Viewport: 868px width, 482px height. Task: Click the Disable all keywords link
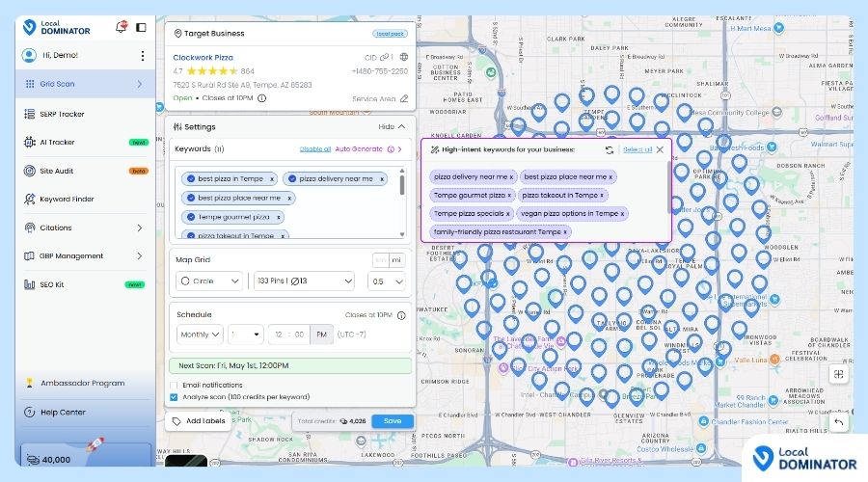315,148
